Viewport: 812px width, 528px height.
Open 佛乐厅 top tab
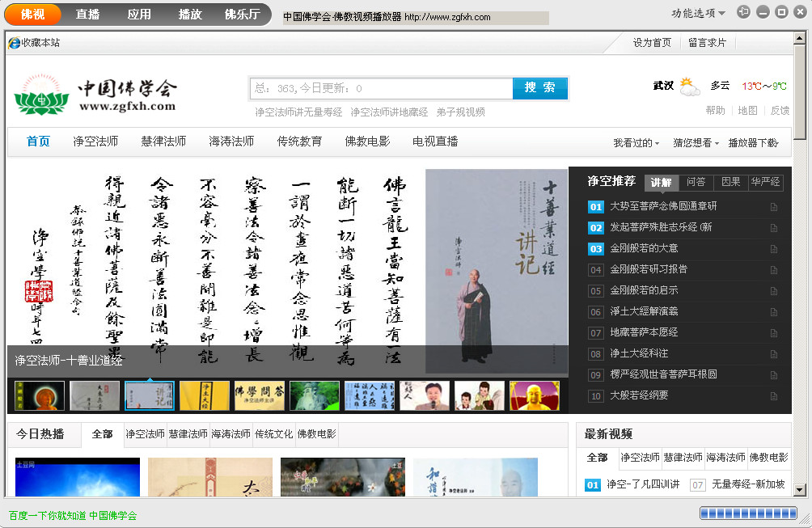pos(243,15)
